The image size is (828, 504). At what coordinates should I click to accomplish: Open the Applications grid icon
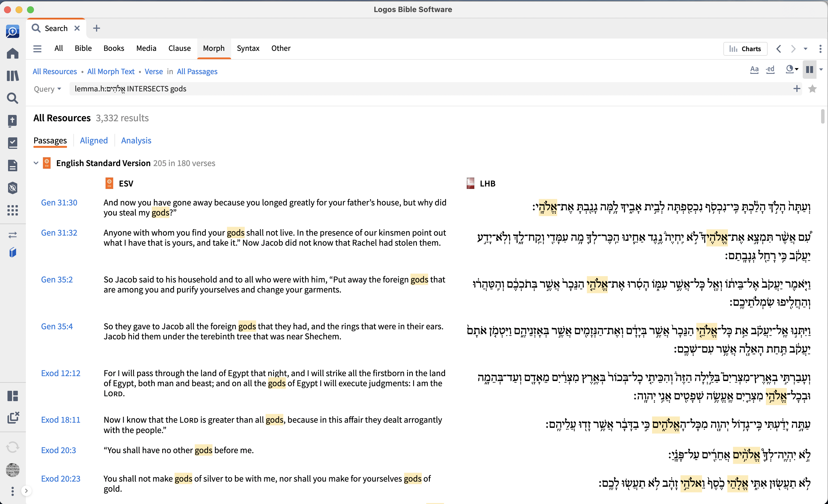13,210
